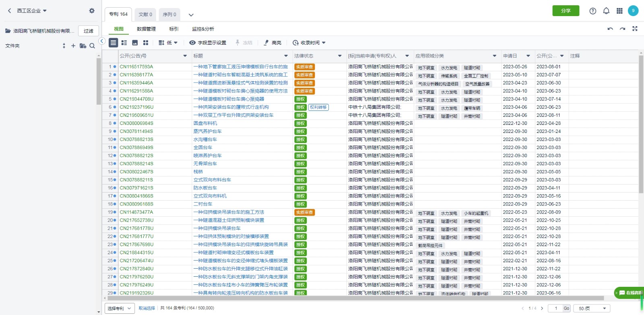The height and width of the screenshot is (315, 644).
Task: Click the Go button for page jump
Action: (566, 309)
